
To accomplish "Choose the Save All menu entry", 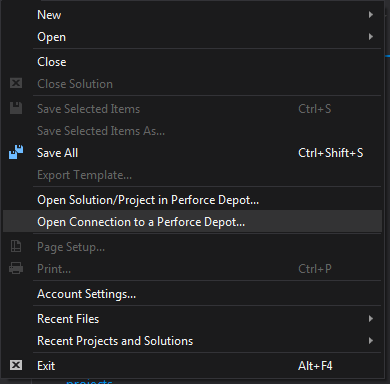I will (x=193, y=153).
